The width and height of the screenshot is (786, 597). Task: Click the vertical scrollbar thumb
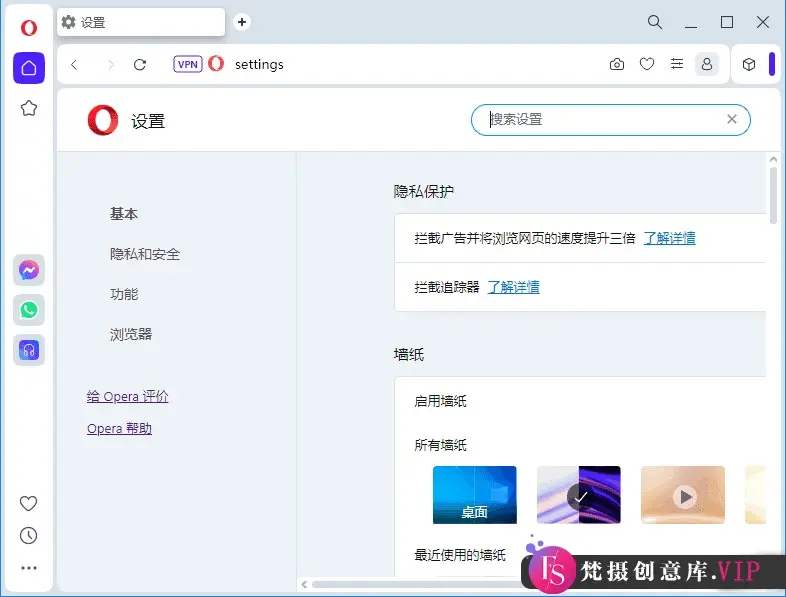pos(773,195)
